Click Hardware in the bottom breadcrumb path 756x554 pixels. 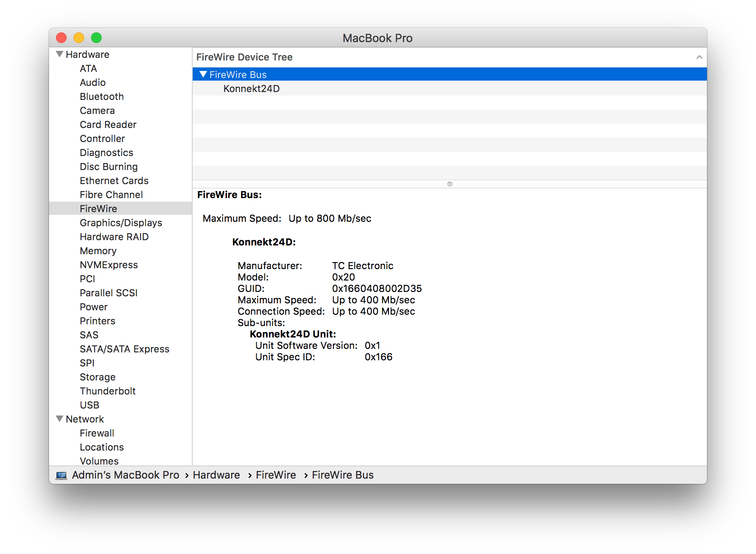216,475
